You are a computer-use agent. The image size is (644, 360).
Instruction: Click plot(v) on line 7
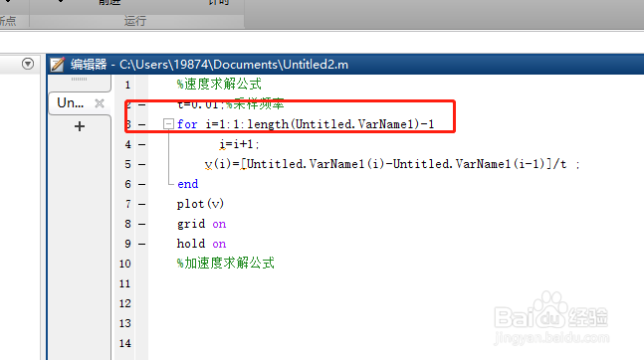click(x=200, y=204)
